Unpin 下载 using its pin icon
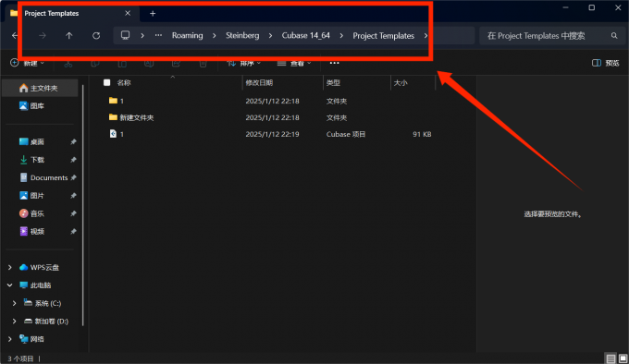629x364 pixels. click(73, 160)
